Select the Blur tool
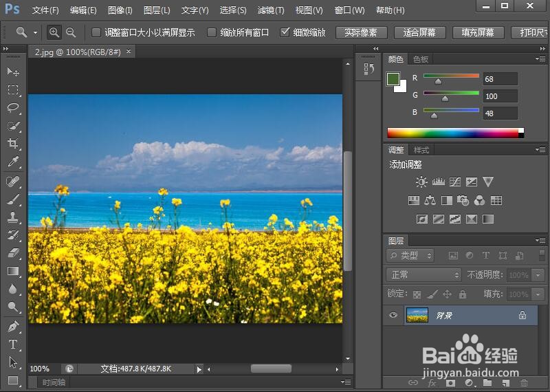The image size is (550, 392). (x=13, y=289)
